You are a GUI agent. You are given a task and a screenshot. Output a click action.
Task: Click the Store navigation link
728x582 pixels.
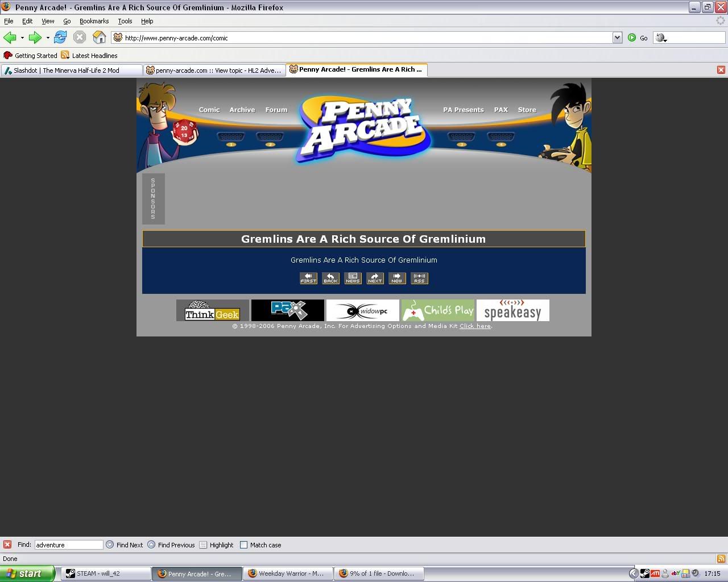[527, 110]
